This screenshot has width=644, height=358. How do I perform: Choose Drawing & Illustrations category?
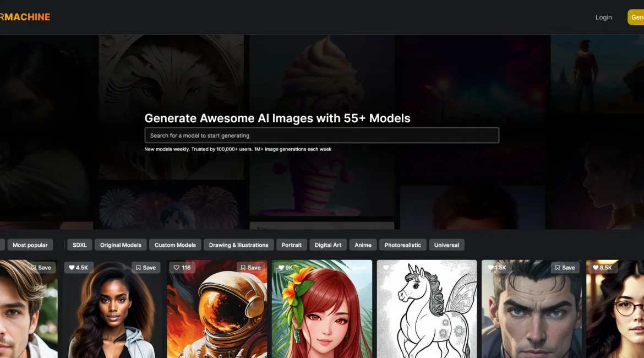[x=239, y=245]
